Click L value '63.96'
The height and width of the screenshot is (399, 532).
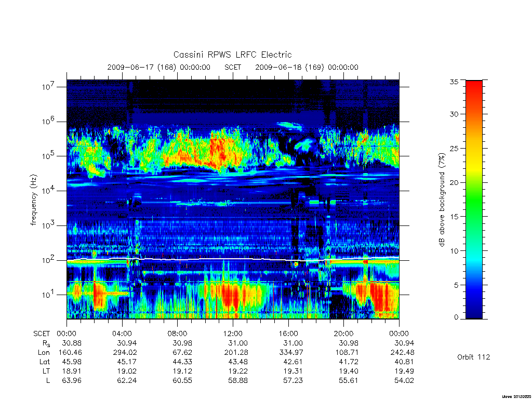point(72,381)
